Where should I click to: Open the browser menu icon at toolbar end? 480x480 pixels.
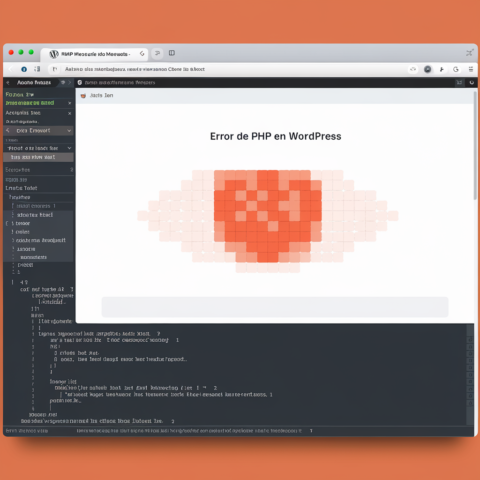(471, 69)
